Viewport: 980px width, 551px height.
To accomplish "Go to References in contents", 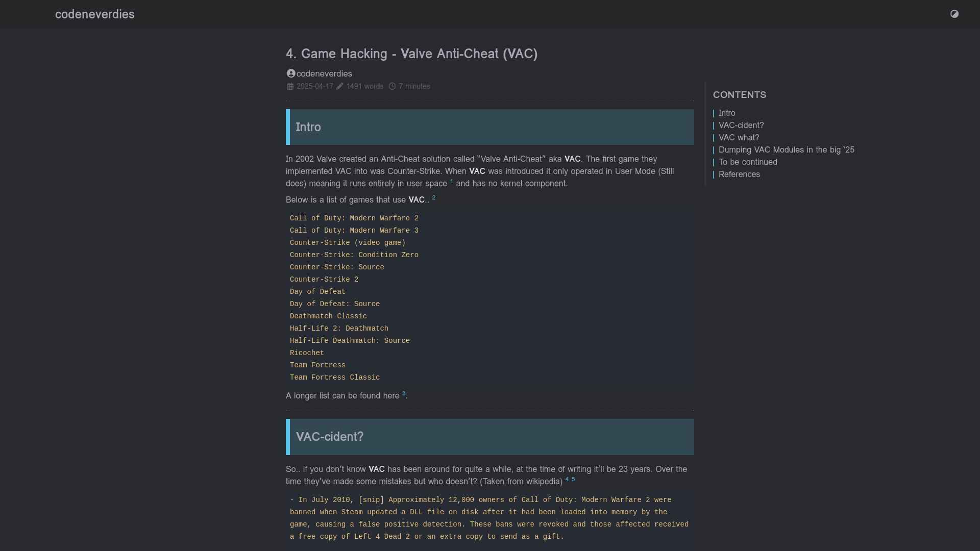I will click(739, 174).
